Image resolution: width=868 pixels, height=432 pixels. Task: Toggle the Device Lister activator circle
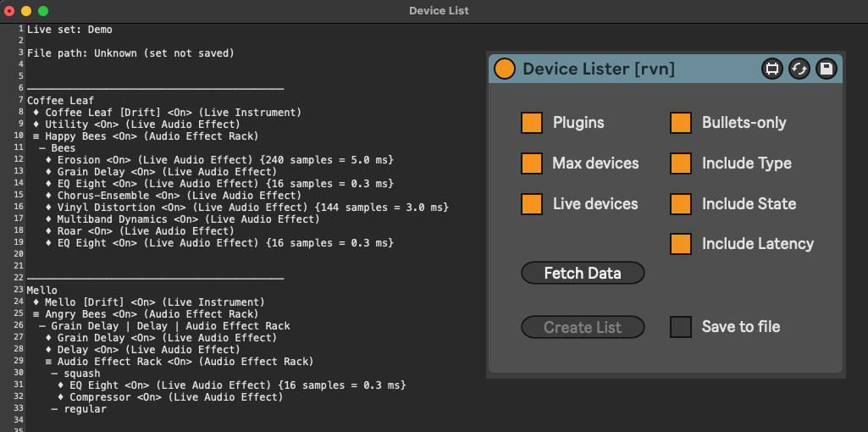point(505,69)
